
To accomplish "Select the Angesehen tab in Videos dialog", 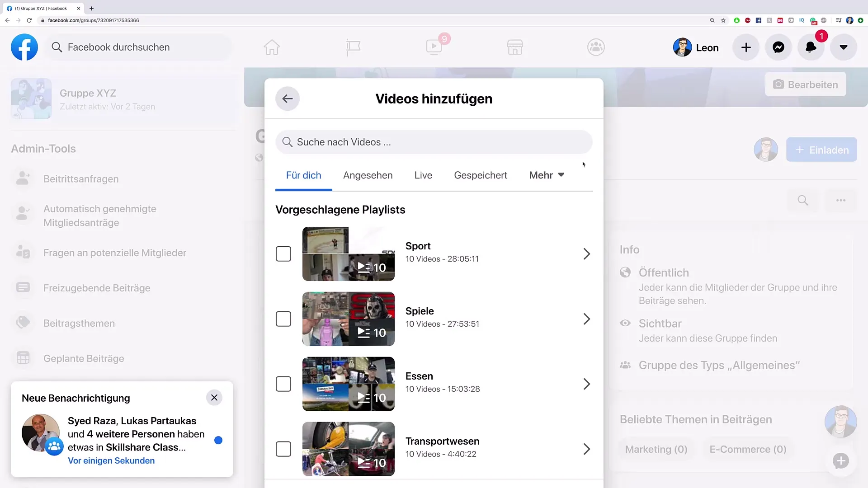I will tap(368, 175).
